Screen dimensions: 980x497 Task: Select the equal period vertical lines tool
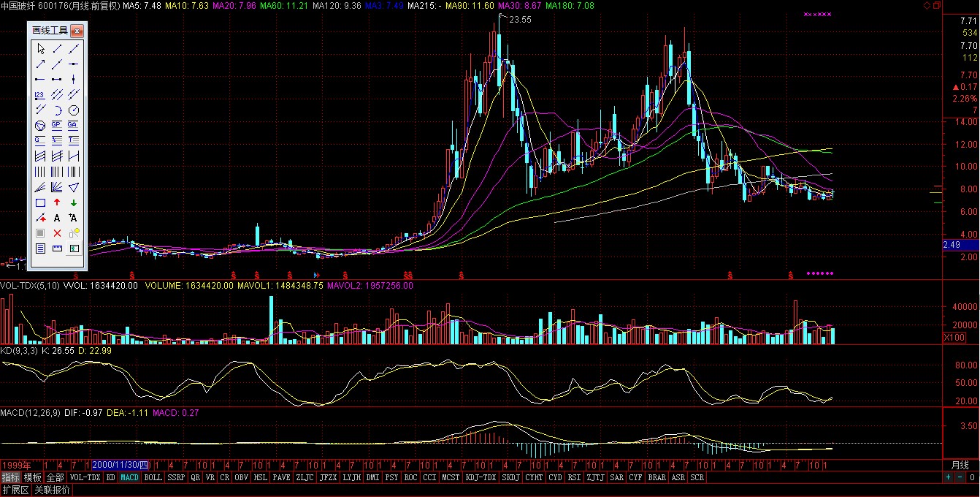(40, 171)
